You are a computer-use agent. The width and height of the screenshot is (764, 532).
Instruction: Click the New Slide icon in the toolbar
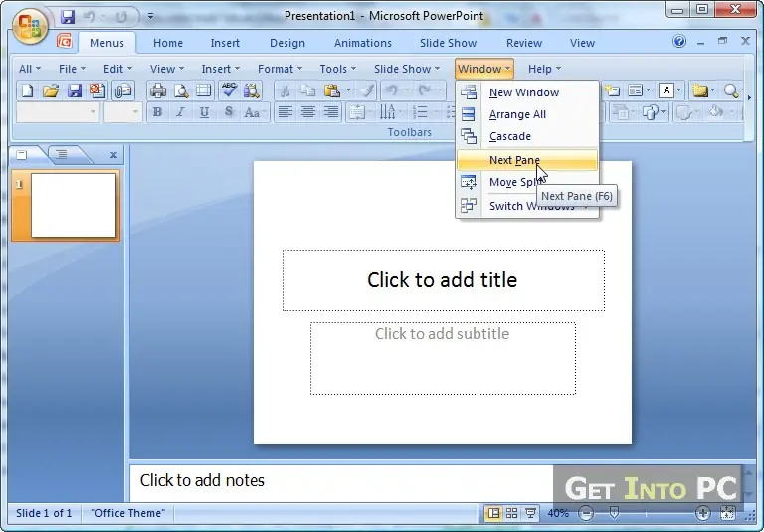pyautogui.click(x=612, y=90)
